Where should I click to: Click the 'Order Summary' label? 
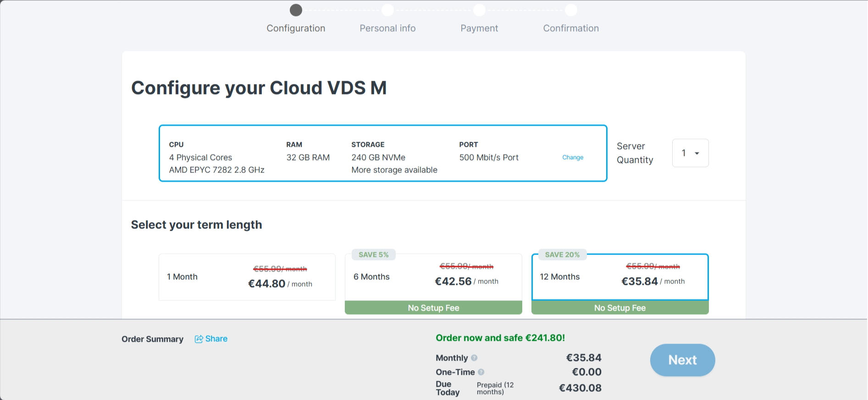coord(152,339)
